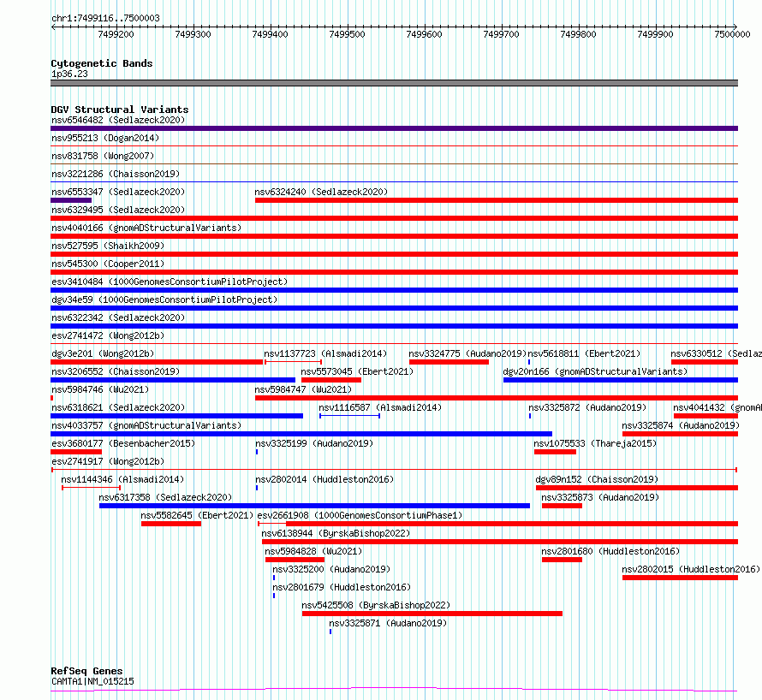Click nsv4040166 (gnomADStructuralVariants) label
The width and height of the screenshot is (762, 700).
[x=146, y=228]
